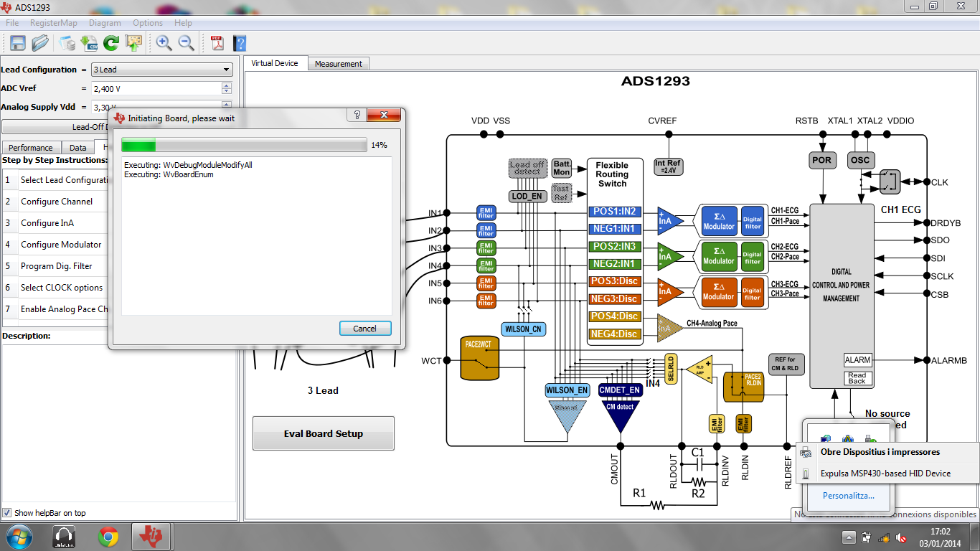Select Expulsa MSP430-based HID Device entry
Screen dimensions: 980x551
pyautogui.click(x=886, y=474)
